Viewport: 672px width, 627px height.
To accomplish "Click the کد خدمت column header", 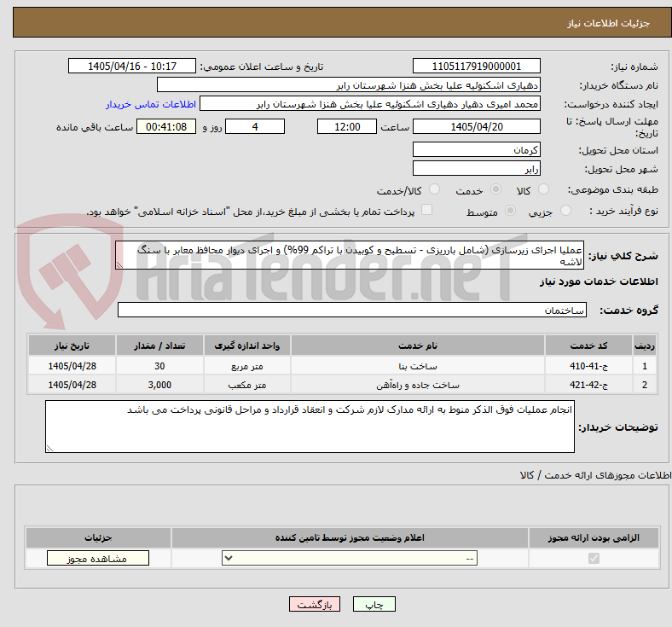I will (x=589, y=345).
